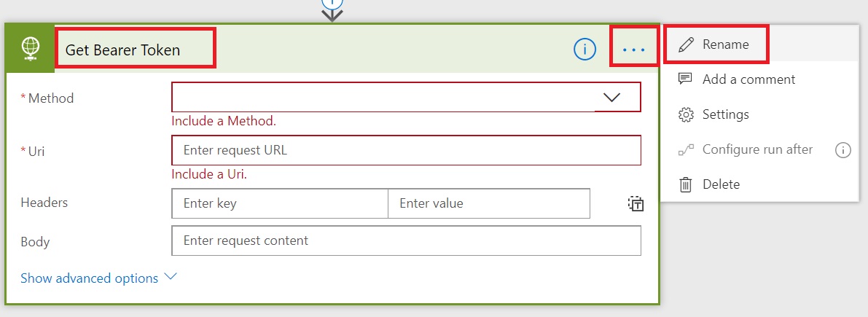Click the Headers Enter key field
The image size is (868, 317).
280,203
